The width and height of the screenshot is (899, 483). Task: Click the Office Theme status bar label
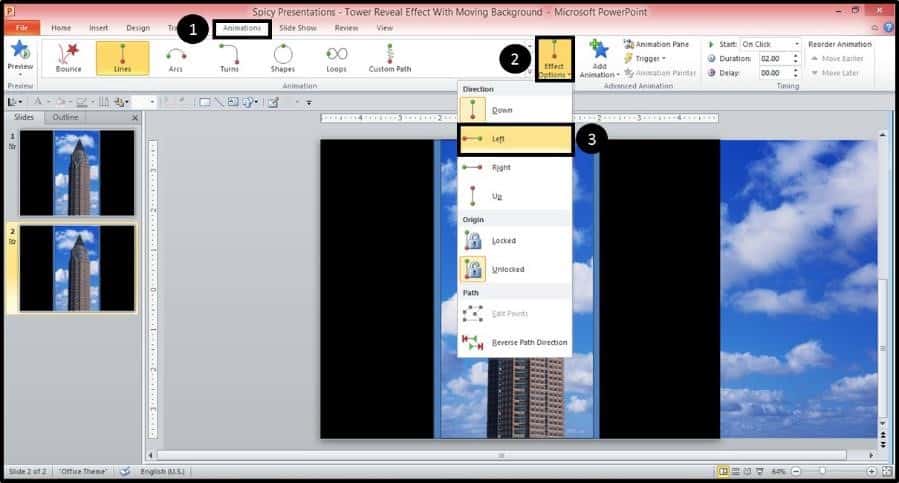84,472
